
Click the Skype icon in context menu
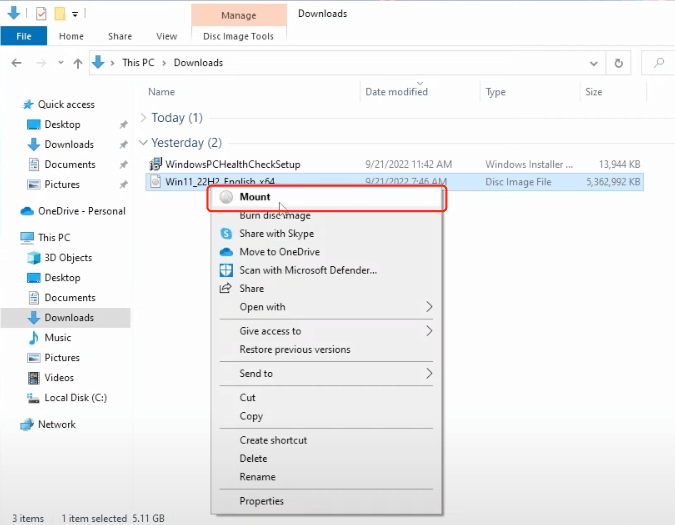click(x=226, y=234)
